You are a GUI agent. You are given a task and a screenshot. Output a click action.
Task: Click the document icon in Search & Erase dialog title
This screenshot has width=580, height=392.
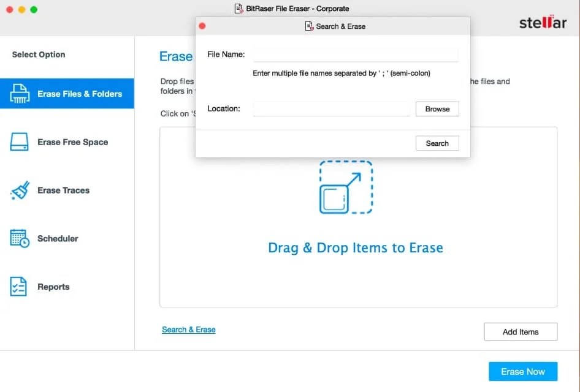pyautogui.click(x=309, y=26)
